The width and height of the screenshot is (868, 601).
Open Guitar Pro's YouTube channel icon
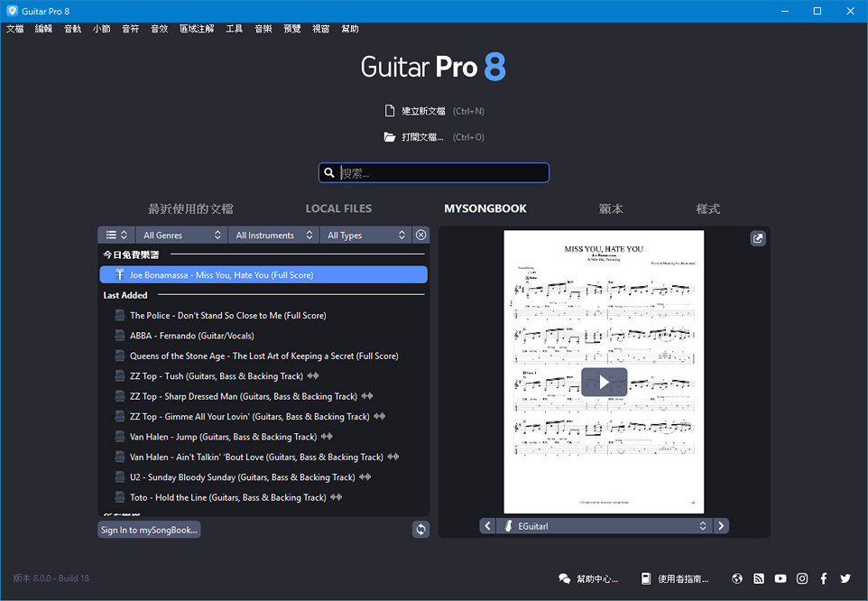(x=780, y=578)
